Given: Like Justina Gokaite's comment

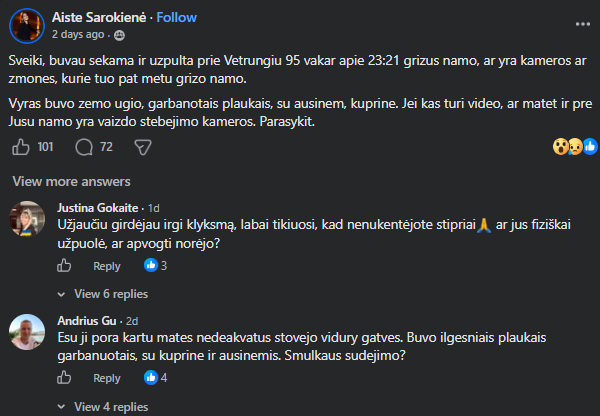Looking at the screenshot, I should pos(64,266).
